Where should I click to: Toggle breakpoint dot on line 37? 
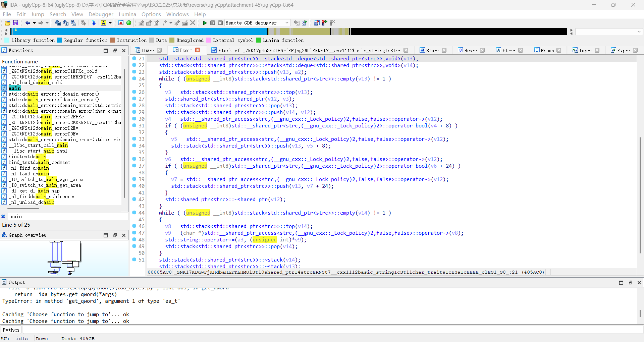(134, 166)
